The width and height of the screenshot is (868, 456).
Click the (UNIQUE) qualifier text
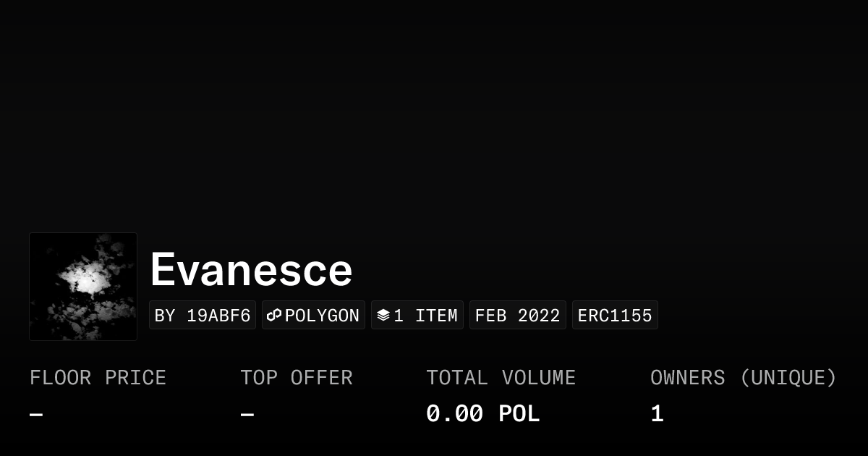788,378
